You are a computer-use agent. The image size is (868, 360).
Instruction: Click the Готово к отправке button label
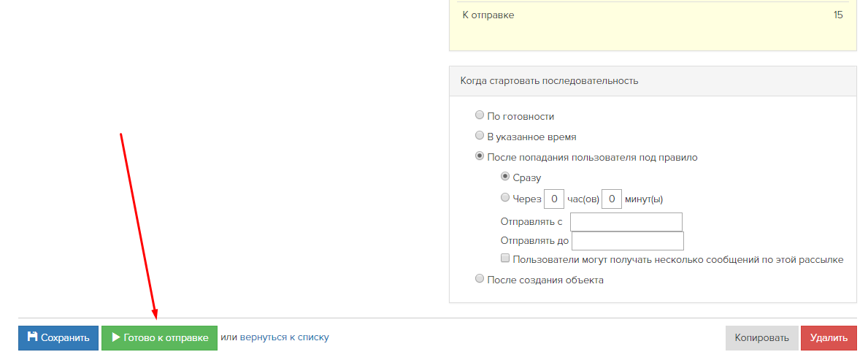point(166,338)
